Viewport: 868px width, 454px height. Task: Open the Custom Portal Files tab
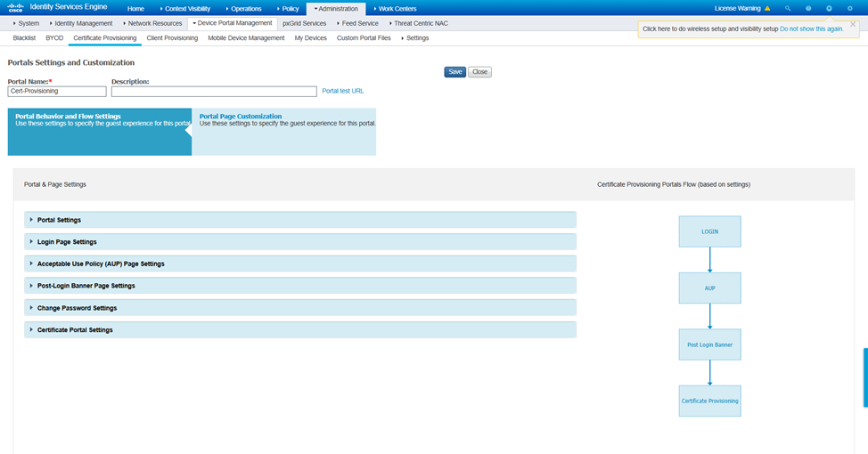click(364, 38)
